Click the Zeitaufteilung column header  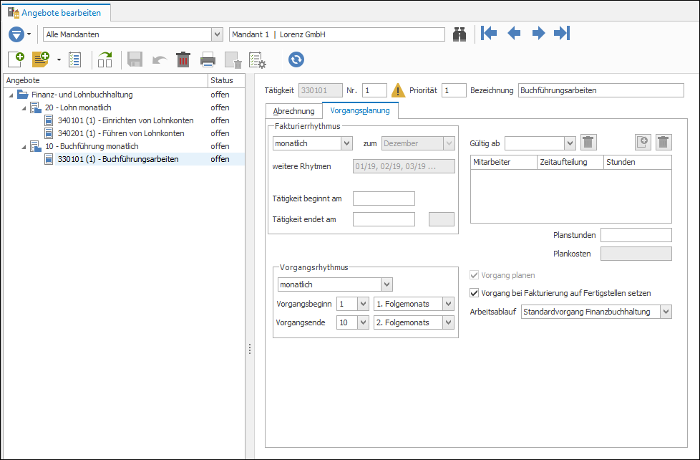pos(570,162)
